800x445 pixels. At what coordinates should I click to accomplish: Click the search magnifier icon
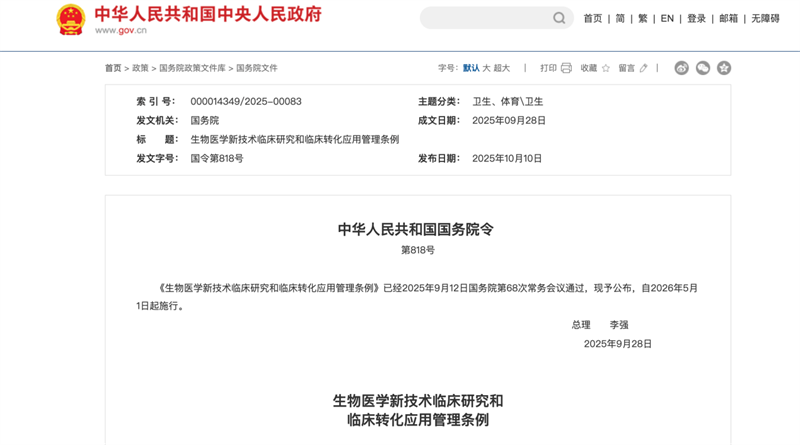[x=559, y=18]
